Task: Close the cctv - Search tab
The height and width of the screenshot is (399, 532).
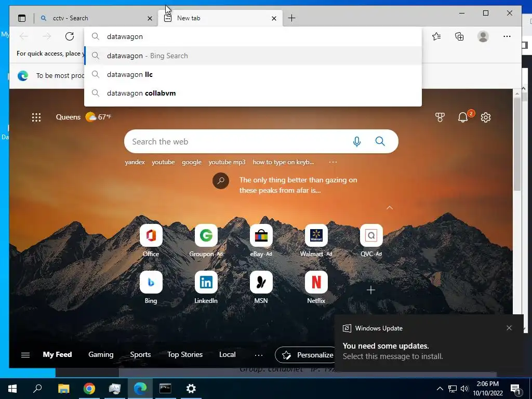Action: tap(150, 18)
